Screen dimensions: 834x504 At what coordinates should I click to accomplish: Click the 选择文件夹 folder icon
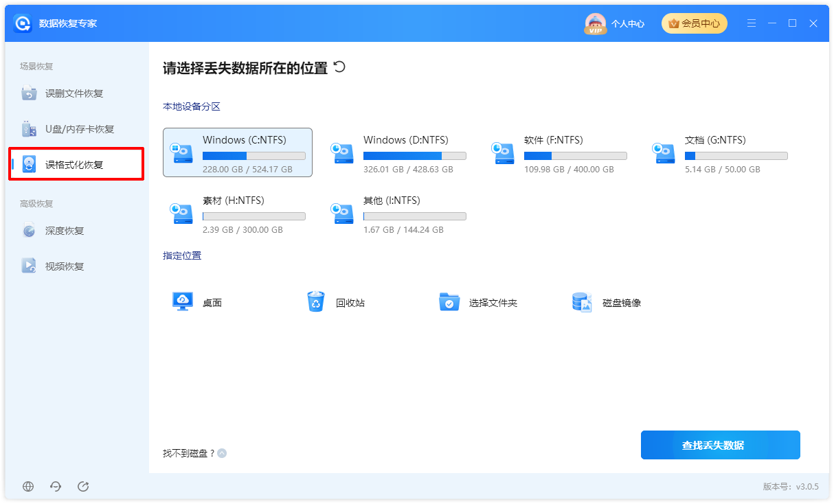pos(449,302)
